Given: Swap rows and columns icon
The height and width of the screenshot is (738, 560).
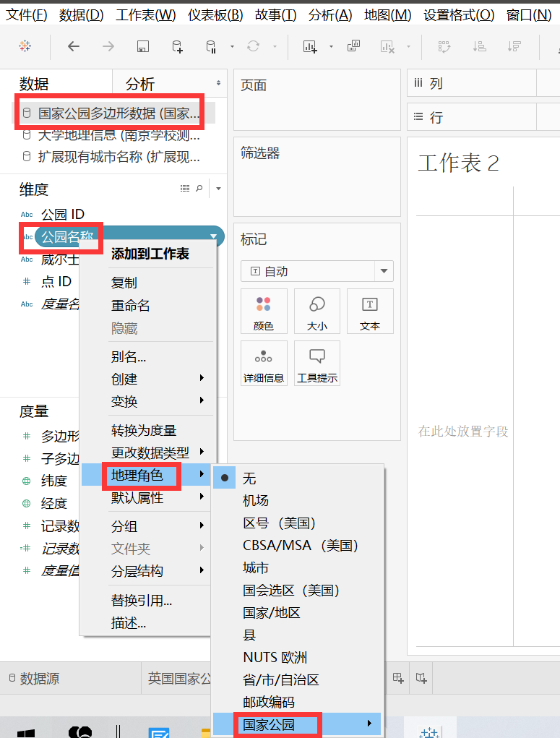Looking at the screenshot, I should (444, 46).
